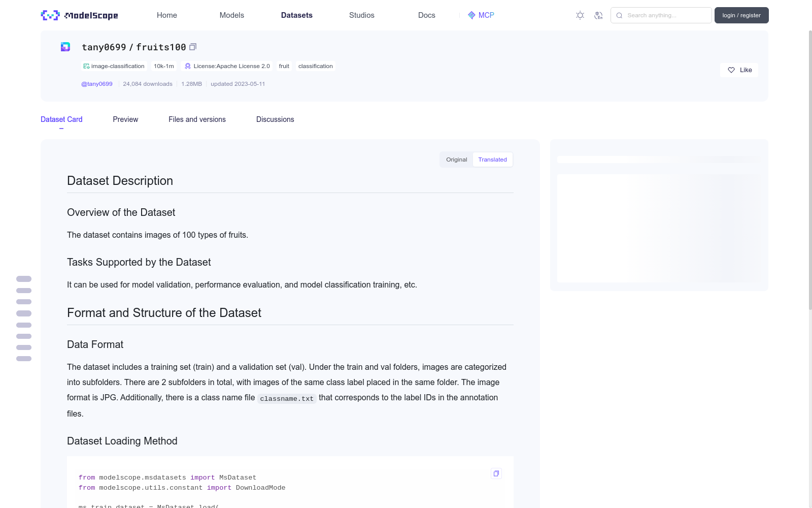Click the image-classification tag icon
This screenshot has height=508, width=812.
point(86,66)
